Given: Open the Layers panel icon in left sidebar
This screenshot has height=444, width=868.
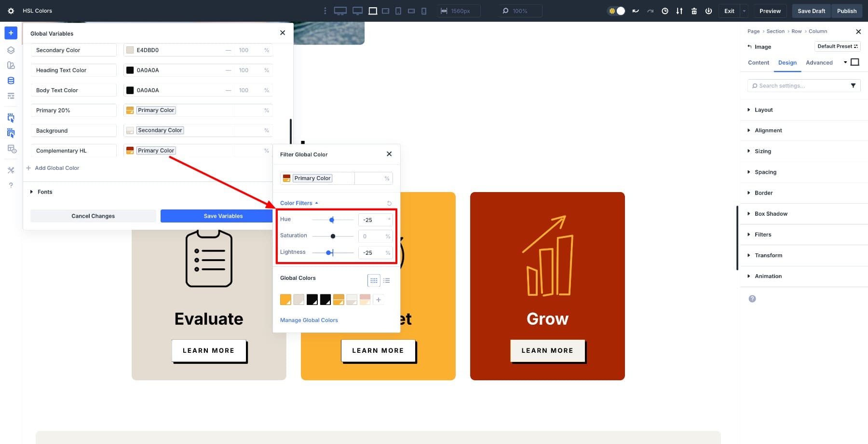Looking at the screenshot, I should [11, 50].
